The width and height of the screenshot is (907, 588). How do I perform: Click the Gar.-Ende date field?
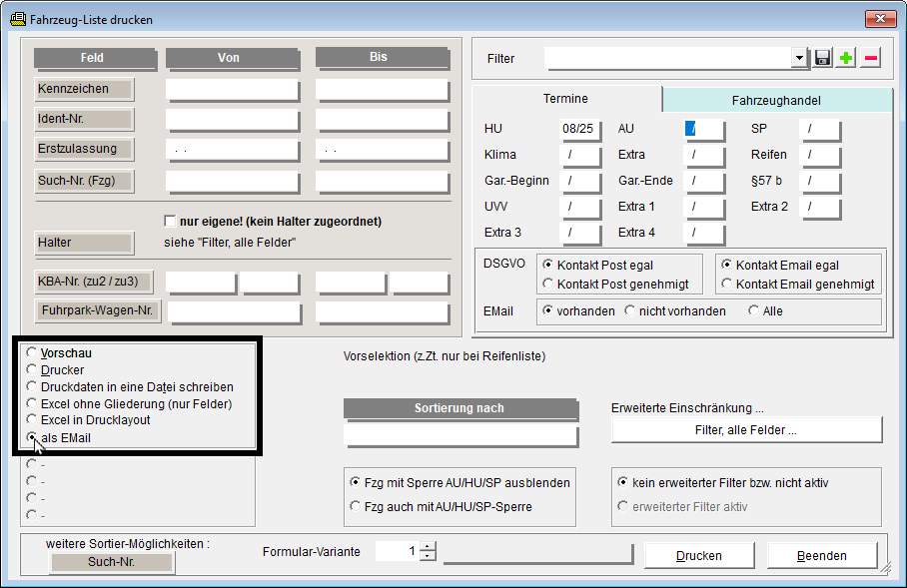coord(703,181)
